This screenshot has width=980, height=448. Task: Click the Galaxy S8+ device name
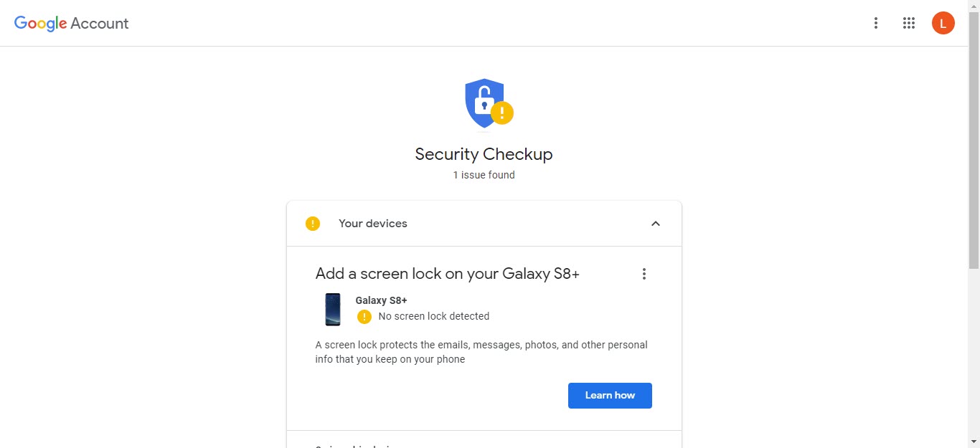click(381, 300)
